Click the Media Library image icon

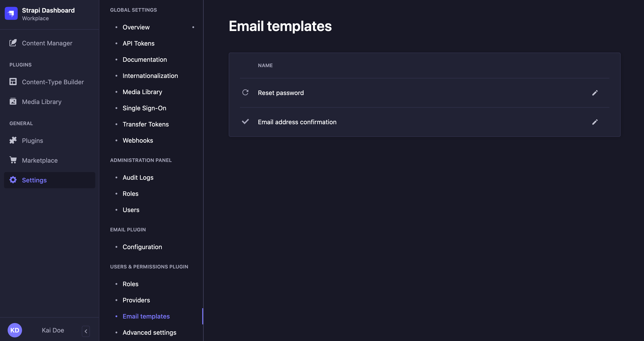(x=13, y=102)
